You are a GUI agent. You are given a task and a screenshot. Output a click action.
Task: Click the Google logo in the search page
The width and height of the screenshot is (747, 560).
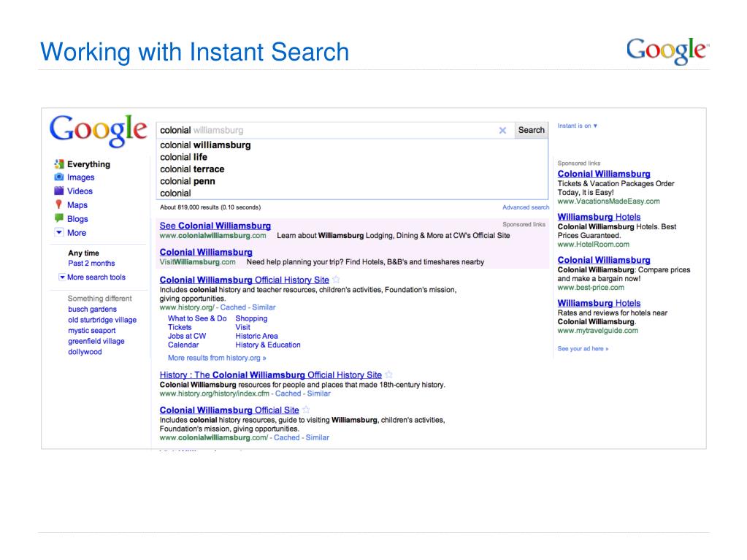click(98, 131)
